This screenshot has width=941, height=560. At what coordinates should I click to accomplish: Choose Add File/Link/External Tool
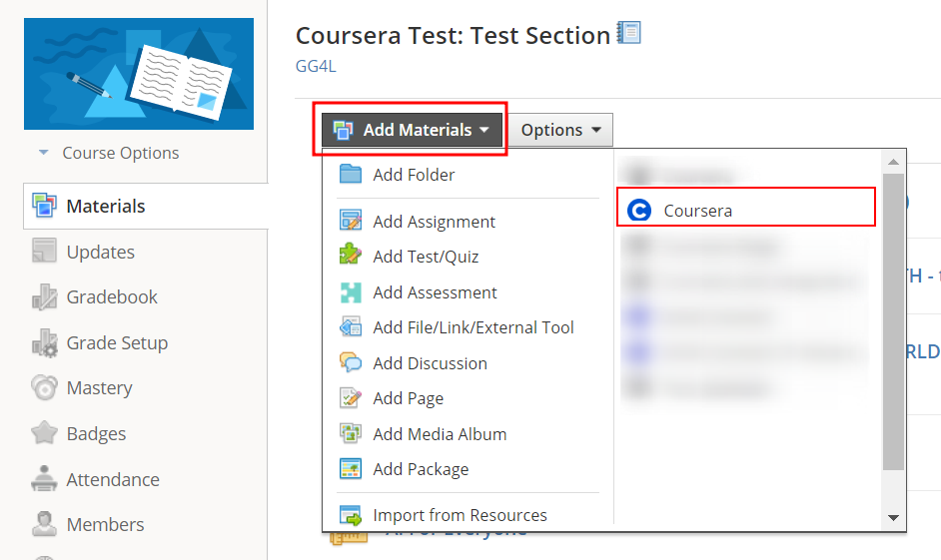click(x=473, y=327)
